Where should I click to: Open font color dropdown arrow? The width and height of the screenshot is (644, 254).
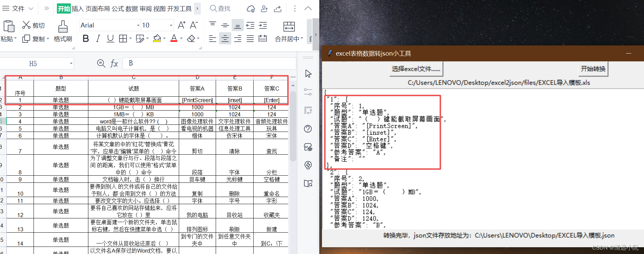[181, 39]
